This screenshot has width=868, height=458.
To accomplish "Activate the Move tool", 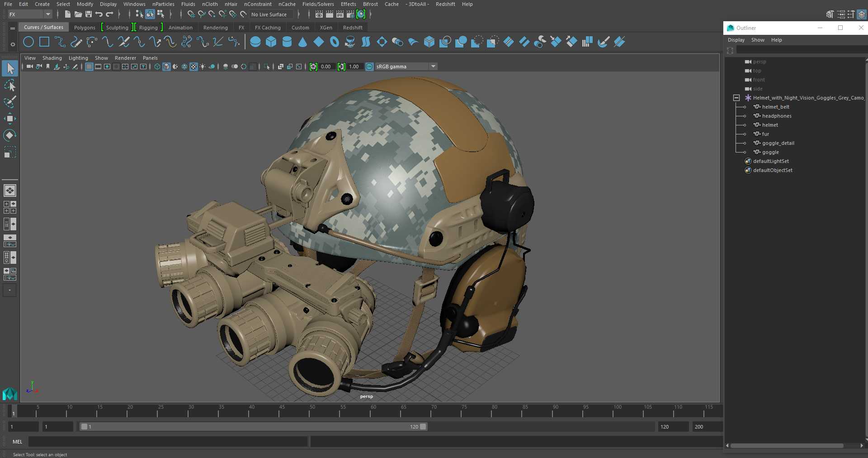I will tap(10, 119).
